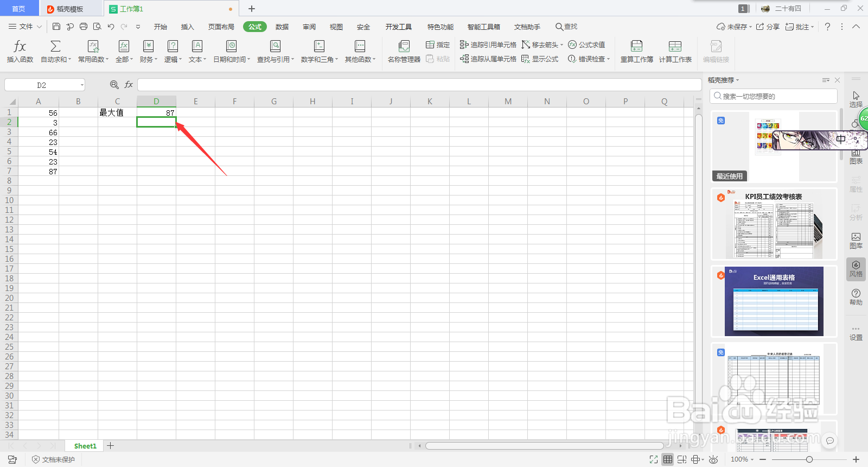The height and width of the screenshot is (467, 868).
Task: Click the Share (分享) button
Action: [768, 27]
